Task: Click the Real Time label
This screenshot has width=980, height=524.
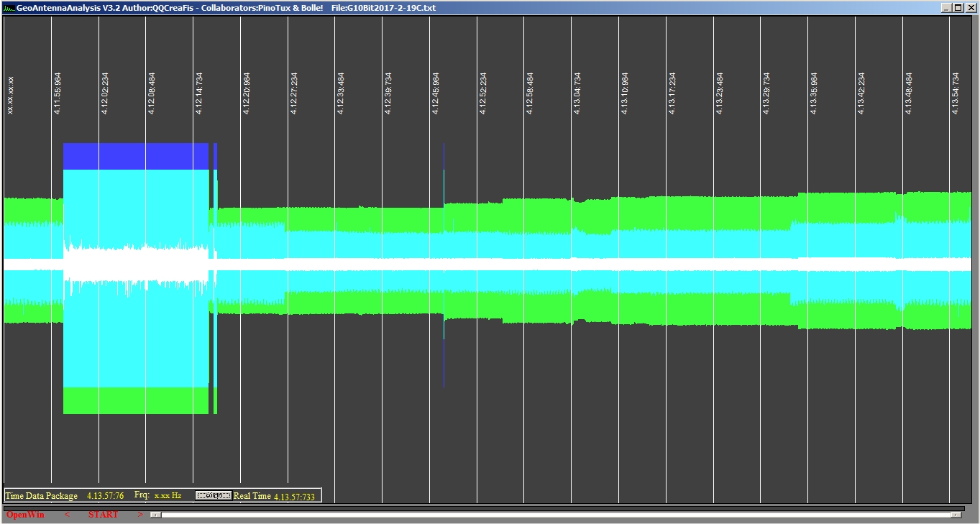Action: coord(252,496)
